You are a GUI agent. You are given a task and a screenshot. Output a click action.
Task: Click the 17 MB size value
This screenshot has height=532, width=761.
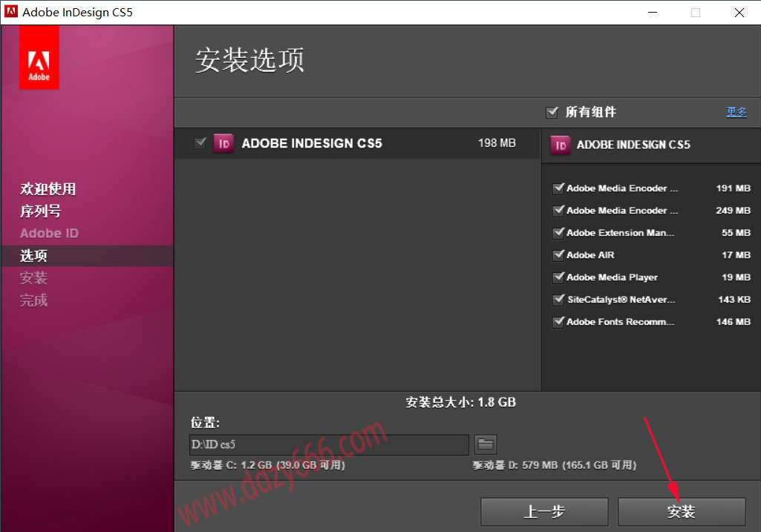tap(736, 255)
